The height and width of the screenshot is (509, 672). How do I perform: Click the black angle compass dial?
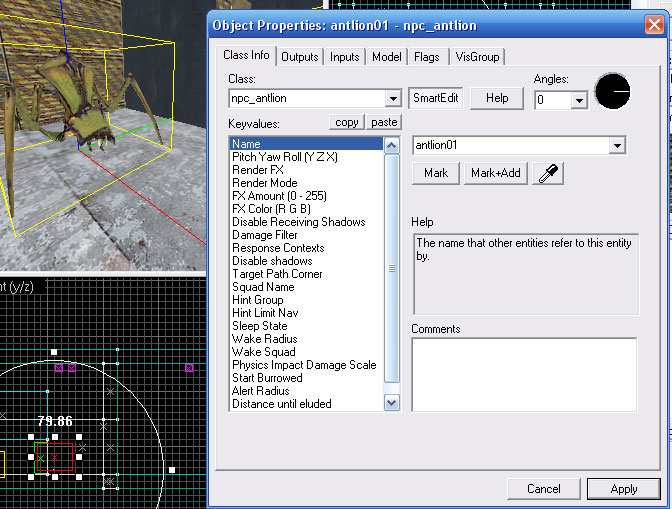click(x=612, y=91)
